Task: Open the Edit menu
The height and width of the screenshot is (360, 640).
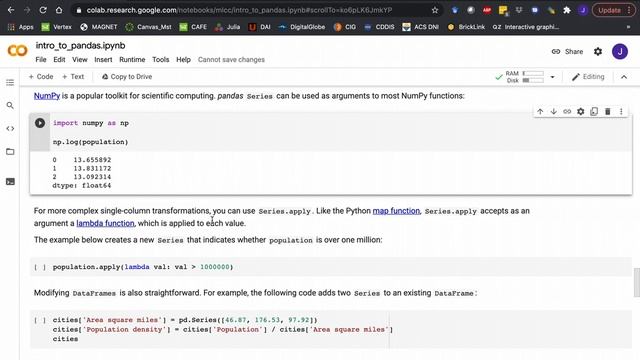Action: [x=59, y=60]
